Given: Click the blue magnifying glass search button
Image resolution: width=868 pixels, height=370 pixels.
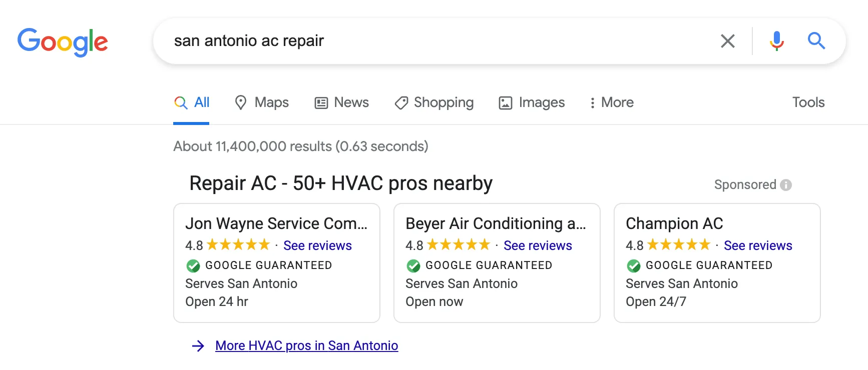Looking at the screenshot, I should coord(816,40).
